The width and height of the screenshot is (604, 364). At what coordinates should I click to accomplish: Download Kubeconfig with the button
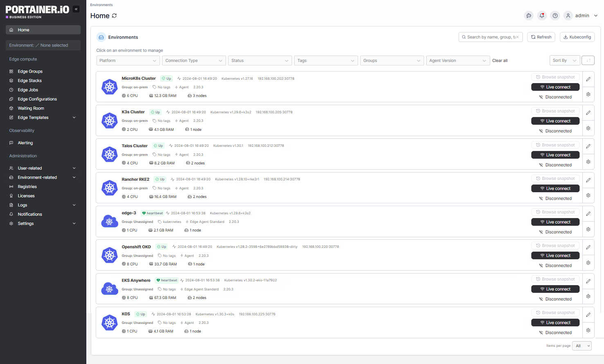click(577, 37)
